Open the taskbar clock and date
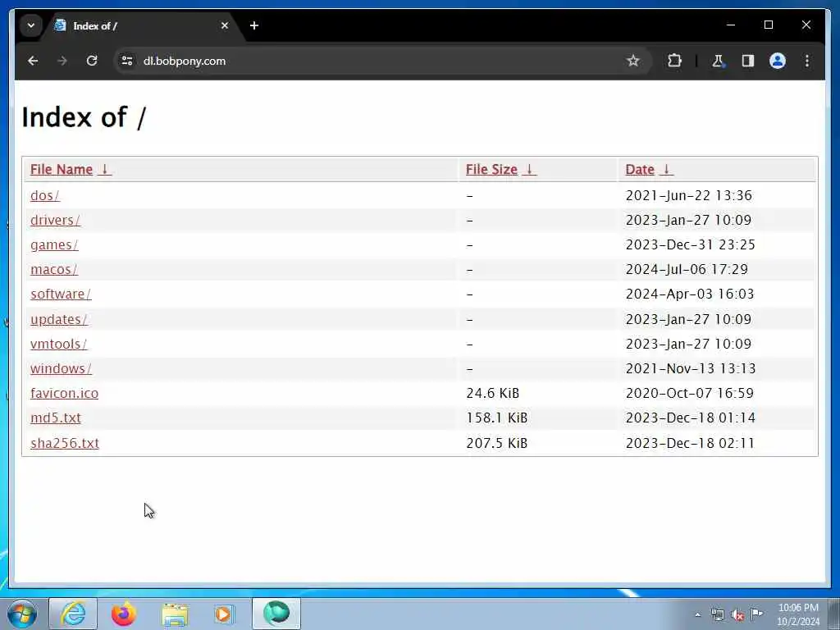 [798, 614]
